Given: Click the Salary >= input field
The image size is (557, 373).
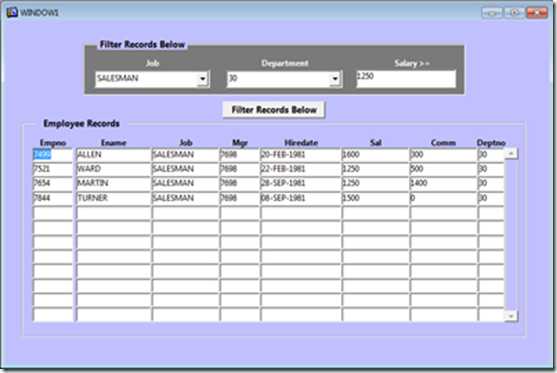Looking at the screenshot, I should [406, 79].
